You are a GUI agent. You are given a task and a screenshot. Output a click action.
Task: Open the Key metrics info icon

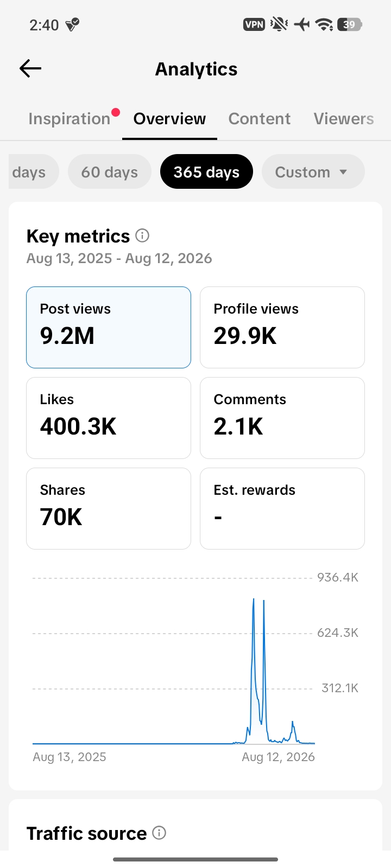(142, 235)
